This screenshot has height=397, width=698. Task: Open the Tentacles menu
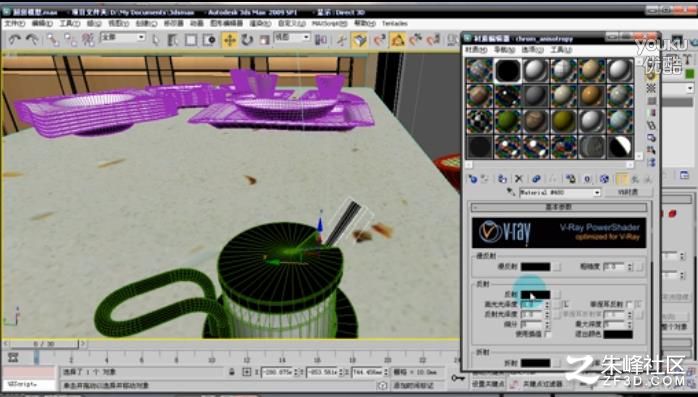click(395, 23)
